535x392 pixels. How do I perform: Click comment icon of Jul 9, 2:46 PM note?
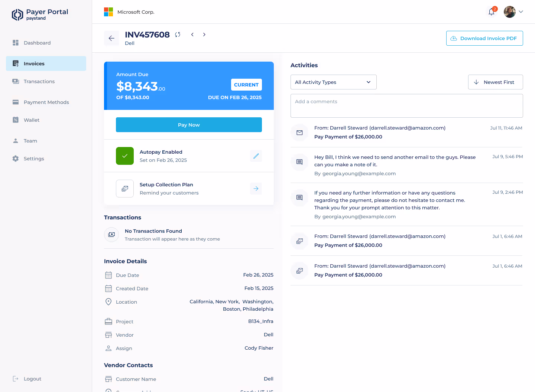click(299, 198)
